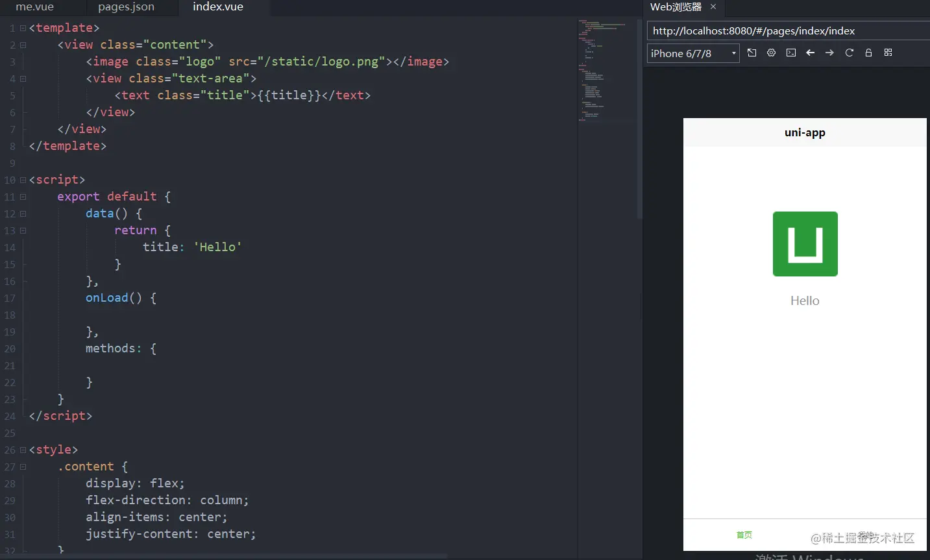
Task: Focus the localhost URL address field
Action: pyautogui.click(x=789, y=30)
